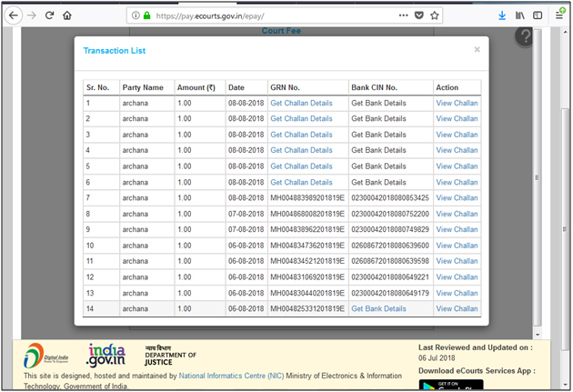Bookmark this page with the star icon
Image resolution: width=573 pixels, height=392 pixels.
434,15
